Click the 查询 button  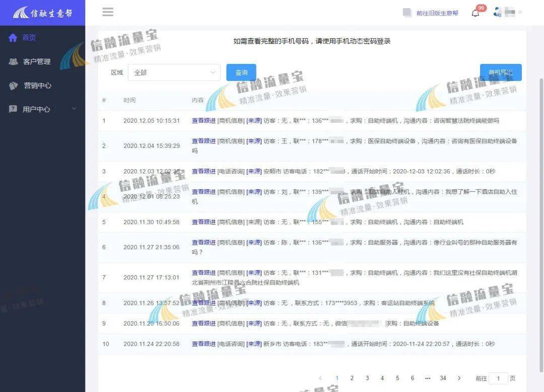click(x=241, y=72)
